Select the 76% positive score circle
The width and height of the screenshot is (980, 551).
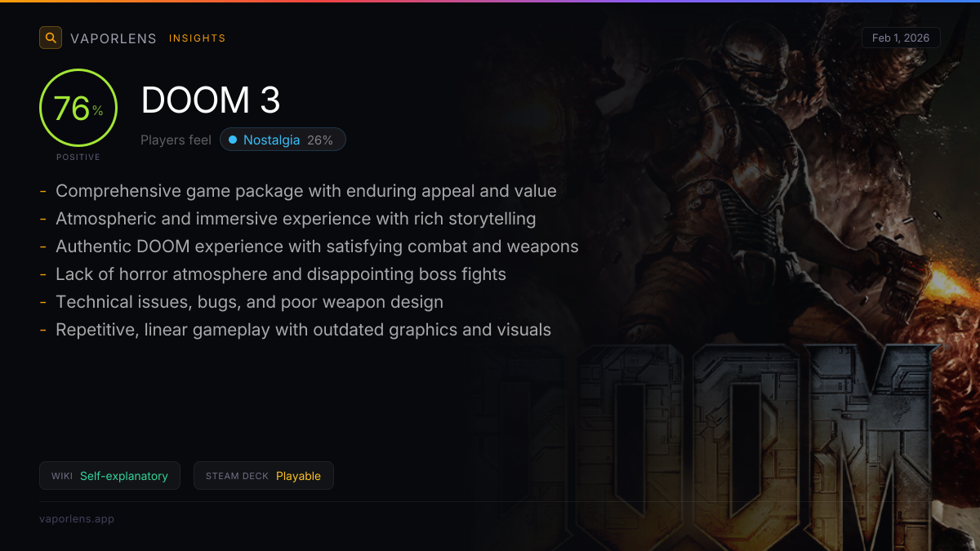(x=78, y=108)
